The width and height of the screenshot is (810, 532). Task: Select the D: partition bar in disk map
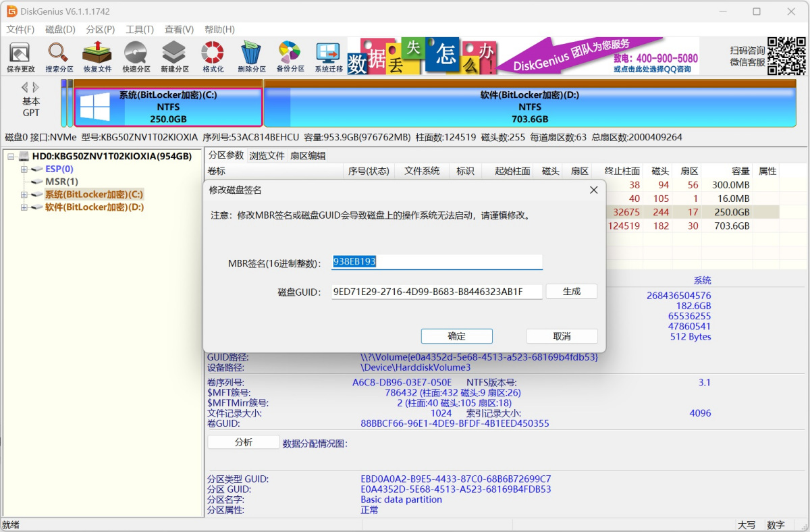[530, 107]
